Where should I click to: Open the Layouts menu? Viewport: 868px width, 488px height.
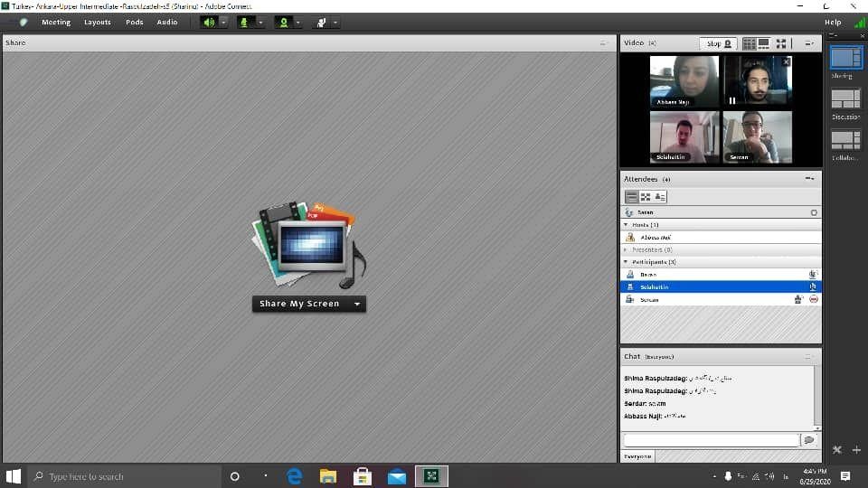coord(98,22)
